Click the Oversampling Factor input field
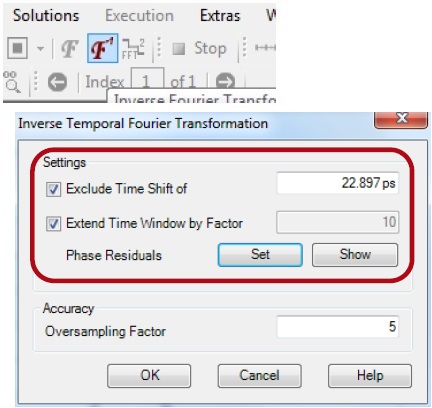The width and height of the screenshot is (432, 408). (x=338, y=326)
